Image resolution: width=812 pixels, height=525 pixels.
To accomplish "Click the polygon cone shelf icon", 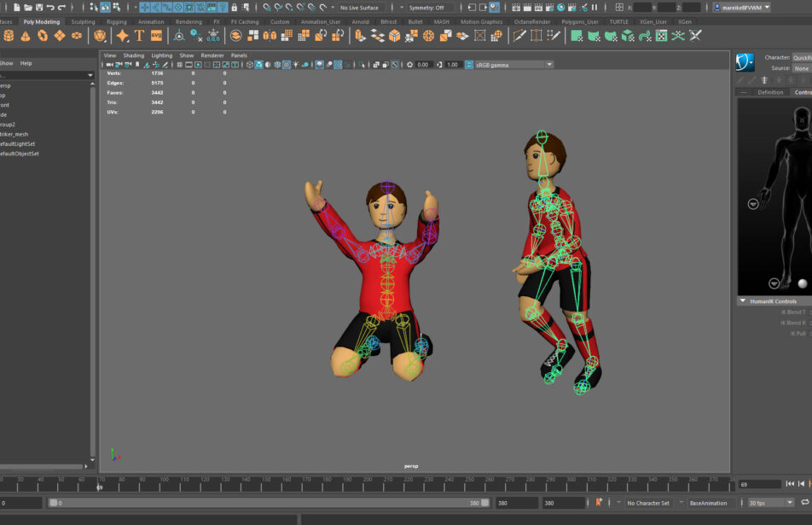I will tap(25, 36).
